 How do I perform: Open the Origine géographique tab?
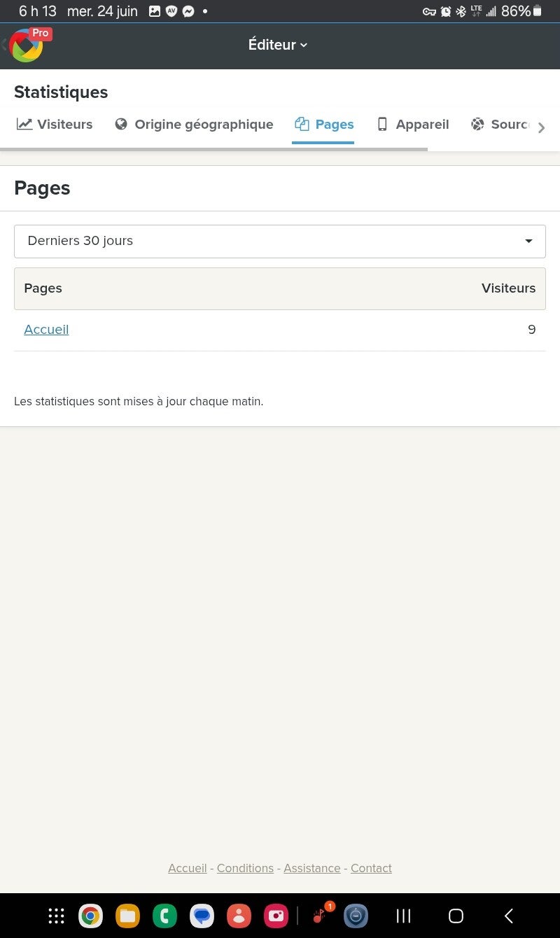(x=194, y=124)
